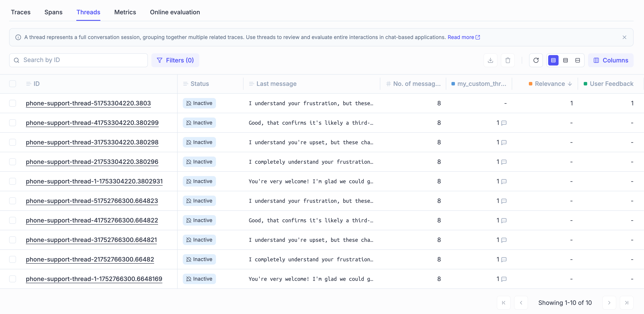The image size is (644, 314).
Task: Sort by the Relevance column header
Action: tap(550, 84)
